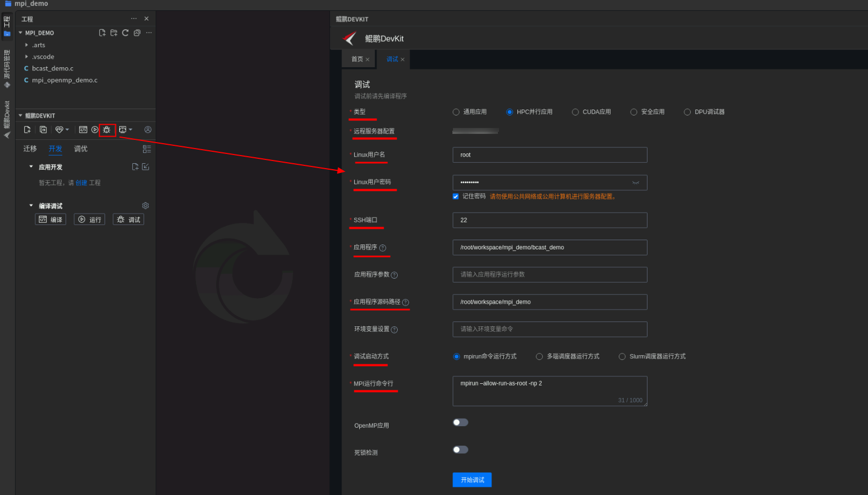The width and height of the screenshot is (868, 495).
Task: Open the 工程 panel's ellipsis menu
Action: tap(134, 18)
